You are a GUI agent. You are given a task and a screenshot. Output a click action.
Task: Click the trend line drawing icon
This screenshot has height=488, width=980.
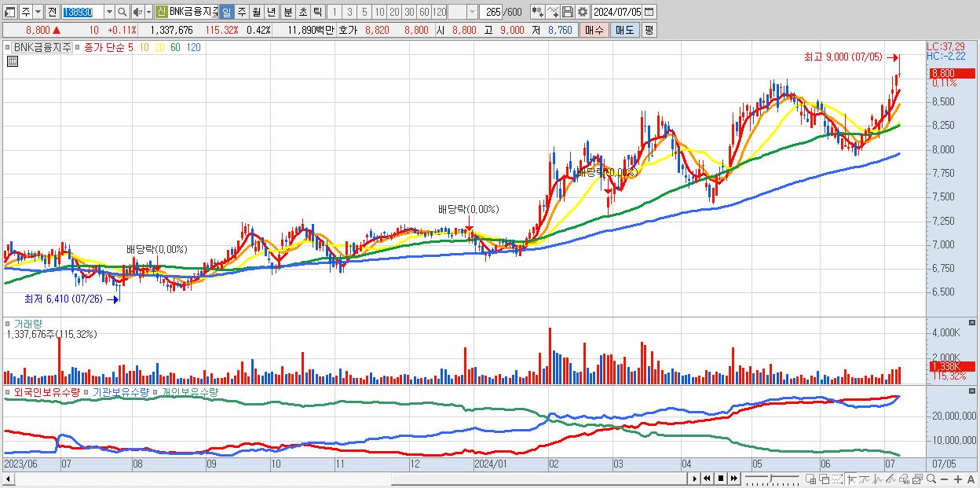(x=890, y=479)
